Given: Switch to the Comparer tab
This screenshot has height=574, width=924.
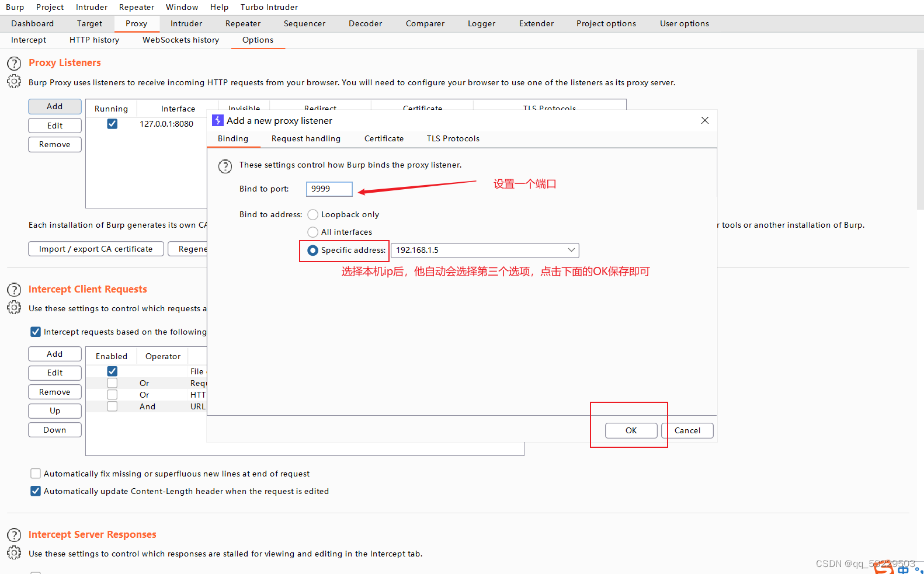Looking at the screenshot, I should point(425,23).
